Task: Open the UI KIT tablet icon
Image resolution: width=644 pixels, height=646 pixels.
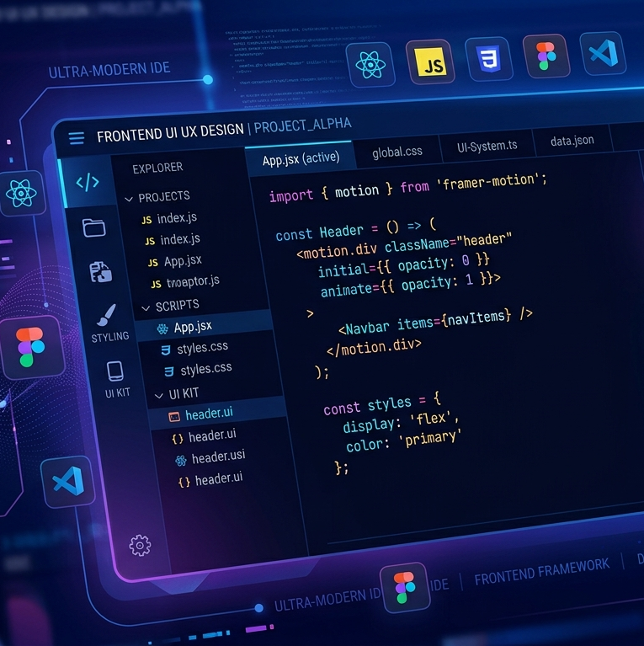Action: [114, 371]
